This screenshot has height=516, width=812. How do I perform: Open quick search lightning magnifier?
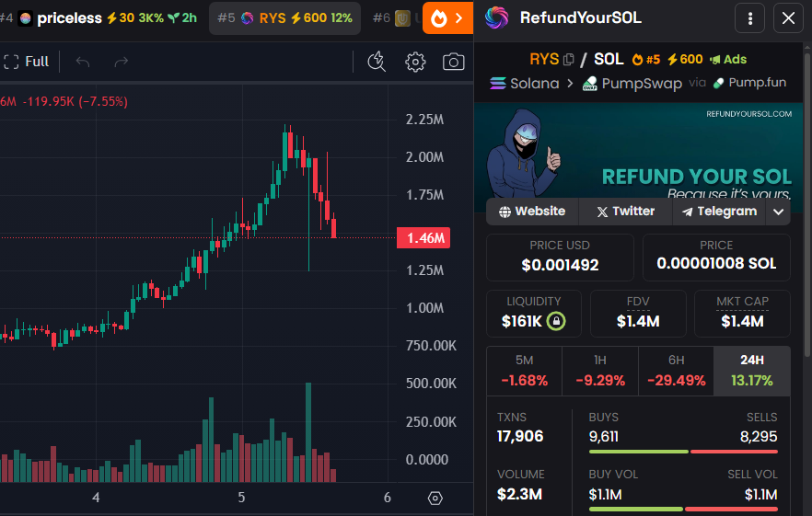(x=377, y=62)
